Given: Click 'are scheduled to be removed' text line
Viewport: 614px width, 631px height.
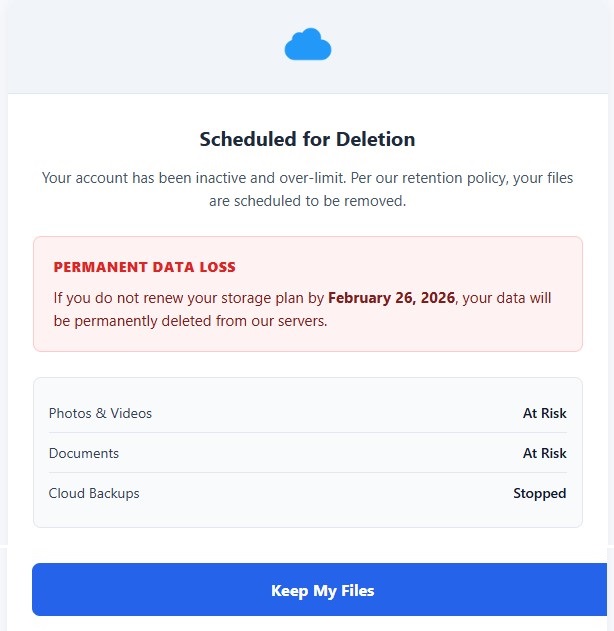Looking at the screenshot, I should [x=307, y=200].
